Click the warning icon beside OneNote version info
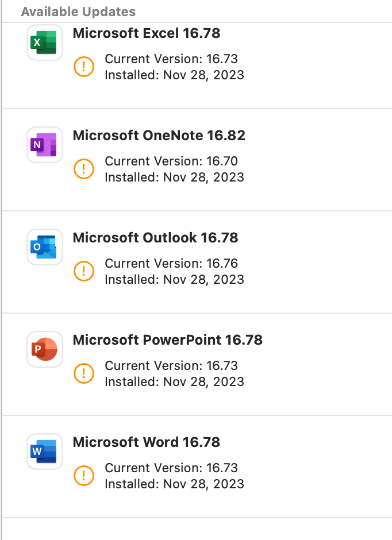392x540 pixels. [x=83, y=169]
